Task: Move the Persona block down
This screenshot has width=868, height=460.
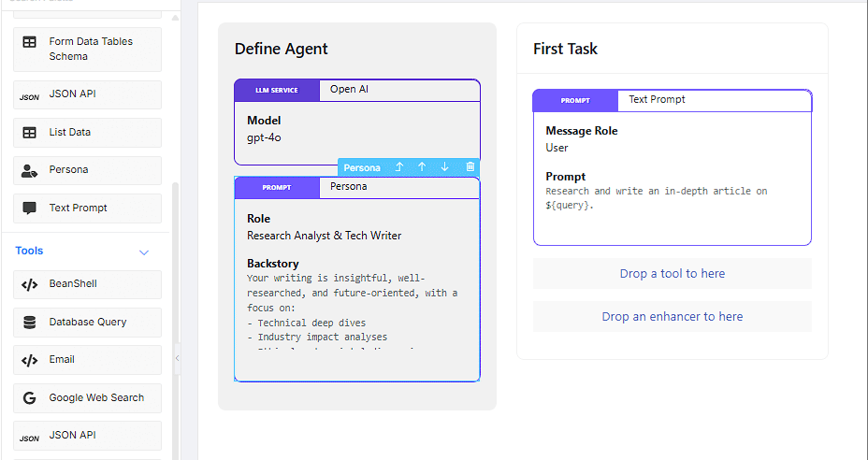Action: [444, 167]
